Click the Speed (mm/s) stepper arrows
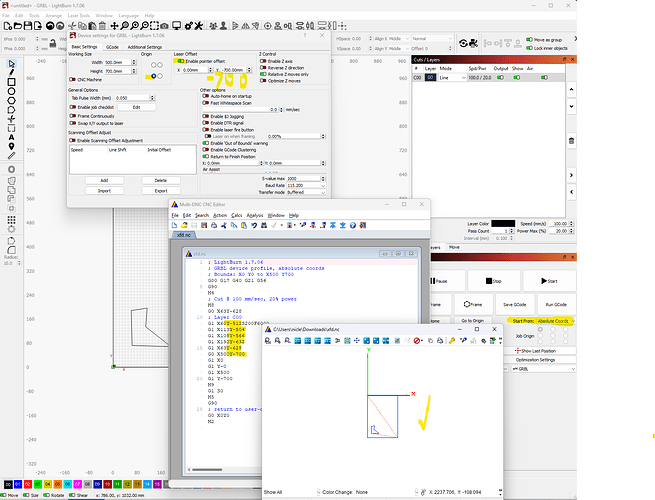The image size is (655, 500). pyautogui.click(x=571, y=223)
